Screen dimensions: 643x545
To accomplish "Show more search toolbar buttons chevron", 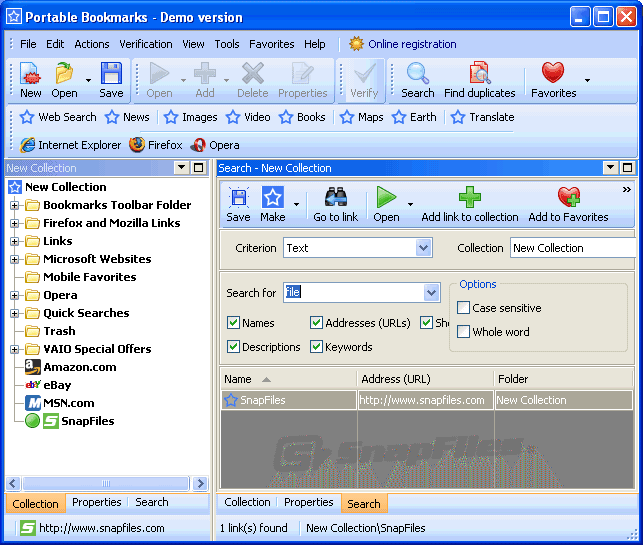I will (x=627, y=189).
